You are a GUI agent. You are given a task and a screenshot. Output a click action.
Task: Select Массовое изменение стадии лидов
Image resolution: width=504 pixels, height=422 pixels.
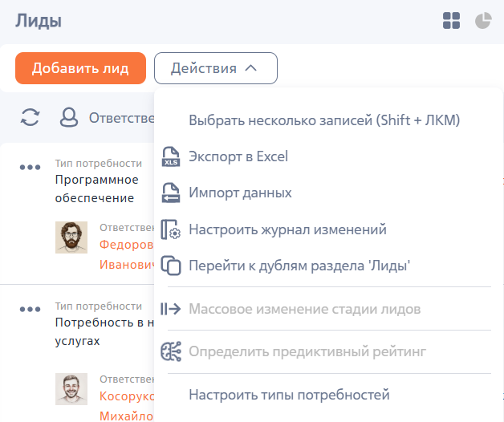305,309
